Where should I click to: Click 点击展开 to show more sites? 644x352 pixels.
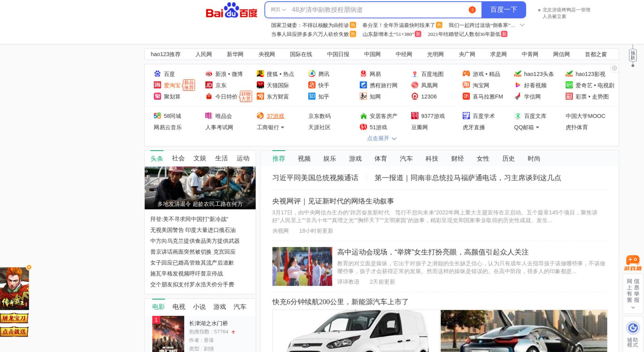(382, 138)
